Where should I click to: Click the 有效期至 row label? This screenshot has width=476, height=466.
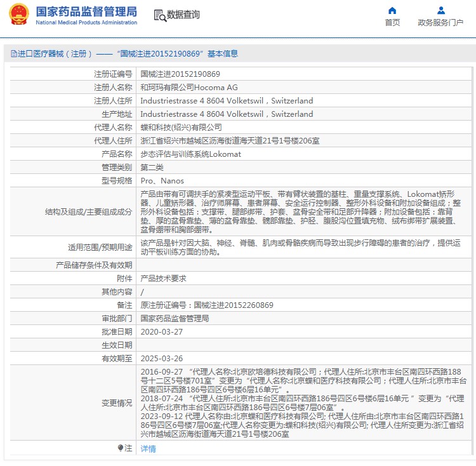pyautogui.click(x=117, y=359)
